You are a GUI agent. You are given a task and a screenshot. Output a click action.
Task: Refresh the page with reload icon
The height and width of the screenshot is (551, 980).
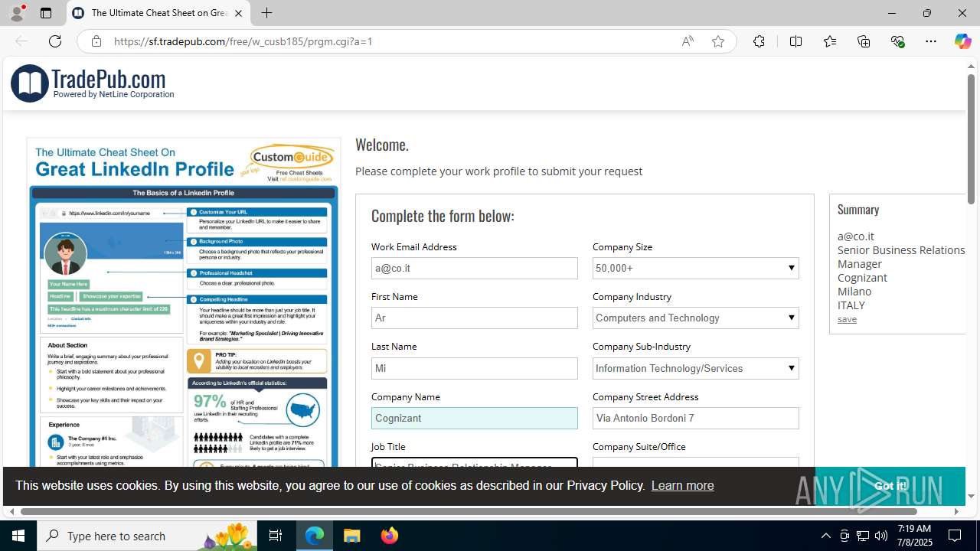coord(55,41)
